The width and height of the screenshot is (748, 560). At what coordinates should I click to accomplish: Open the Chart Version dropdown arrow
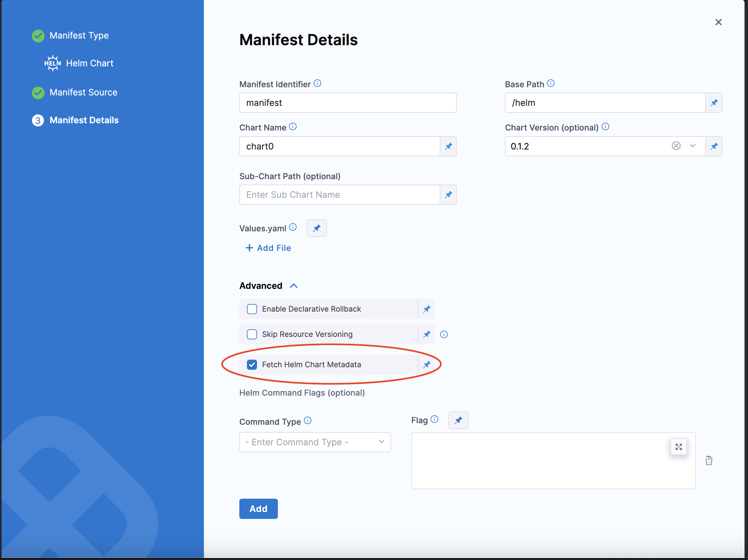click(x=692, y=146)
